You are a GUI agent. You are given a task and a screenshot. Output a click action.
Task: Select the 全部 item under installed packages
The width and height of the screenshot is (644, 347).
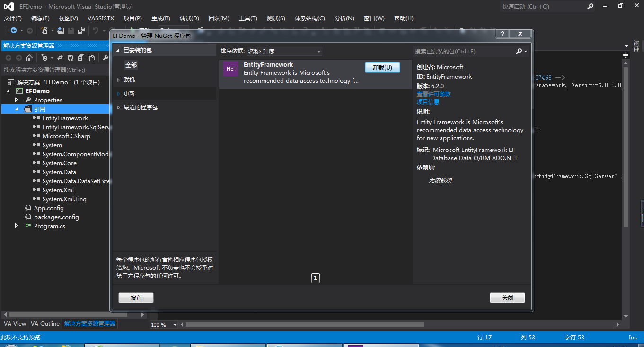(131, 65)
